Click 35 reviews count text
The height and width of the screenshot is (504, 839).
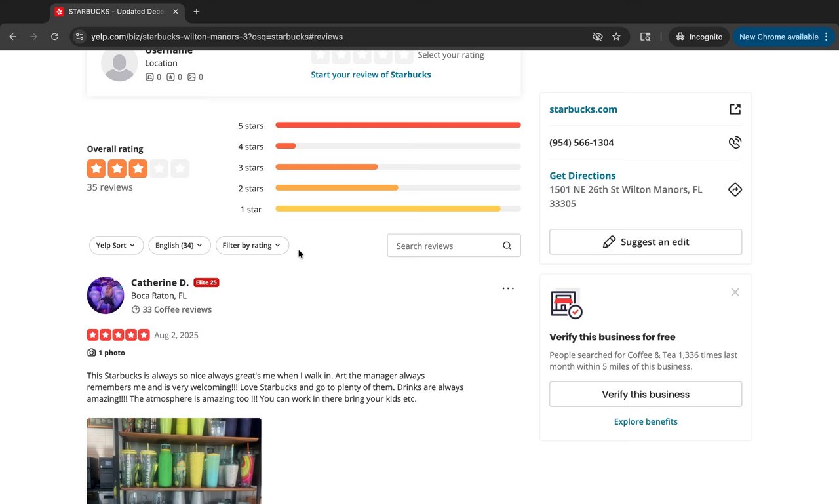coord(110,187)
